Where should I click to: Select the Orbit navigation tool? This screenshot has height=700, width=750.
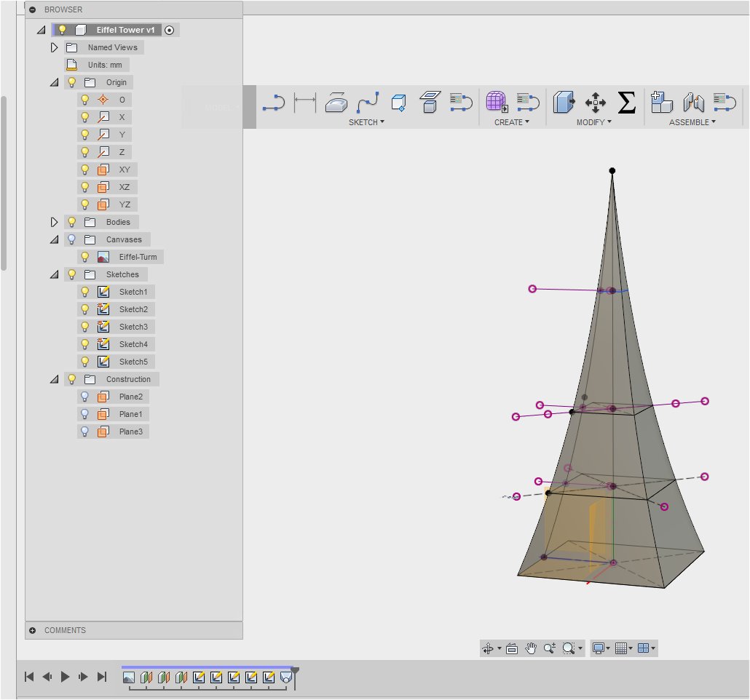(488, 648)
